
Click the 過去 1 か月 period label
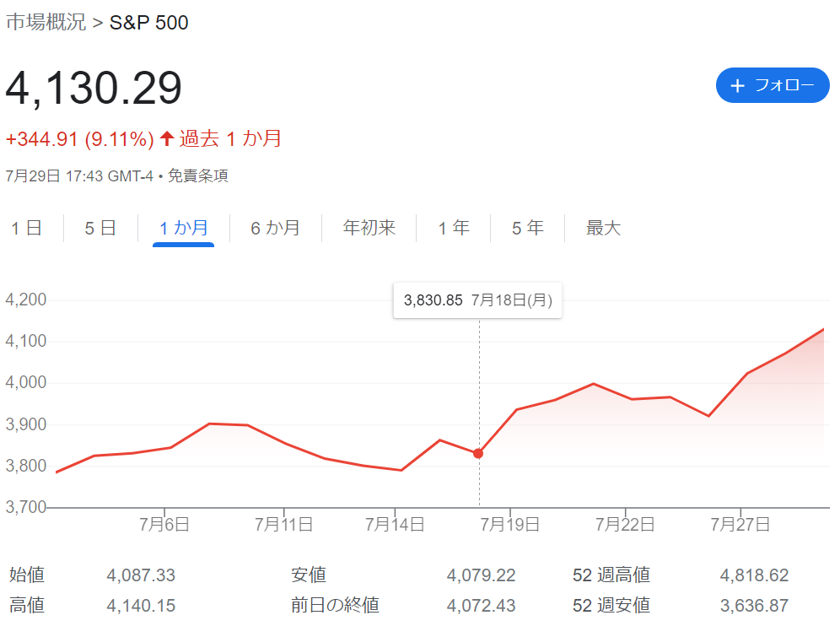[230, 138]
